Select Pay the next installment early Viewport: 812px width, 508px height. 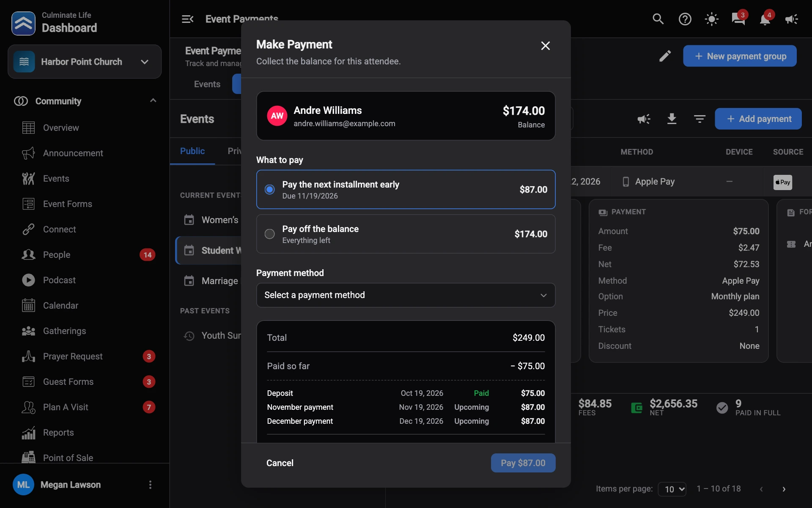click(406, 190)
